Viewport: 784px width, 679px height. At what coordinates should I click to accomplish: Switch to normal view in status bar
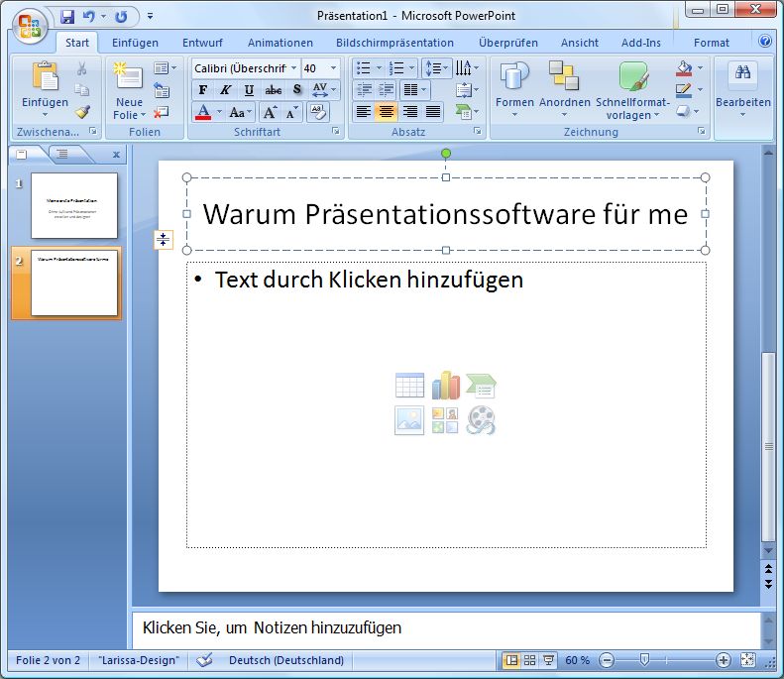(x=511, y=660)
